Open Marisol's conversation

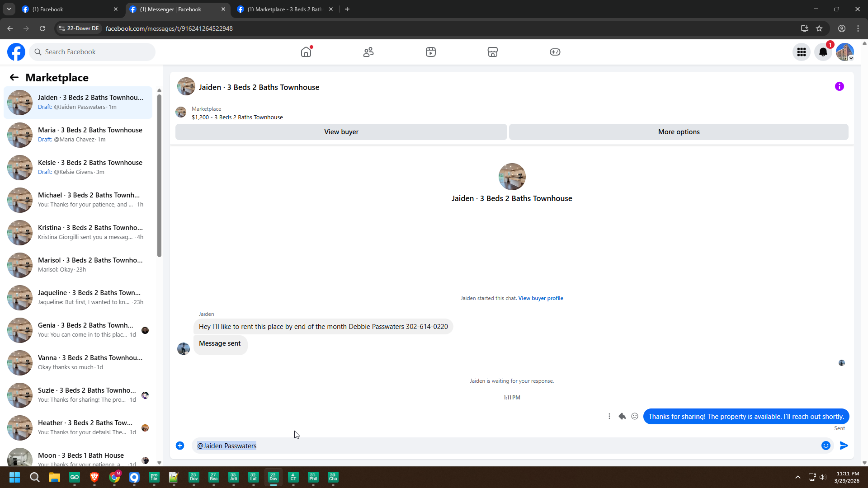point(78,265)
